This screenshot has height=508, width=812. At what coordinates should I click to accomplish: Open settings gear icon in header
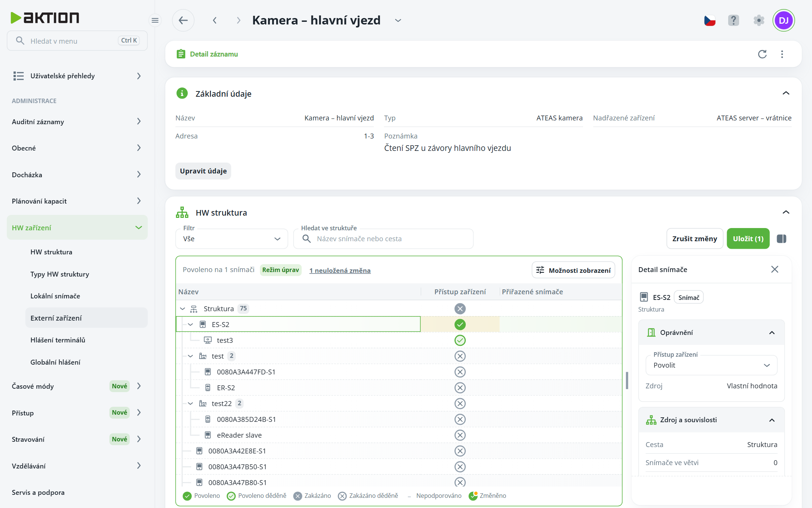tap(759, 20)
